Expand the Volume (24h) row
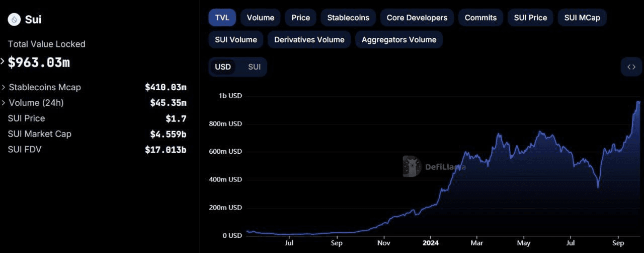 [4, 103]
